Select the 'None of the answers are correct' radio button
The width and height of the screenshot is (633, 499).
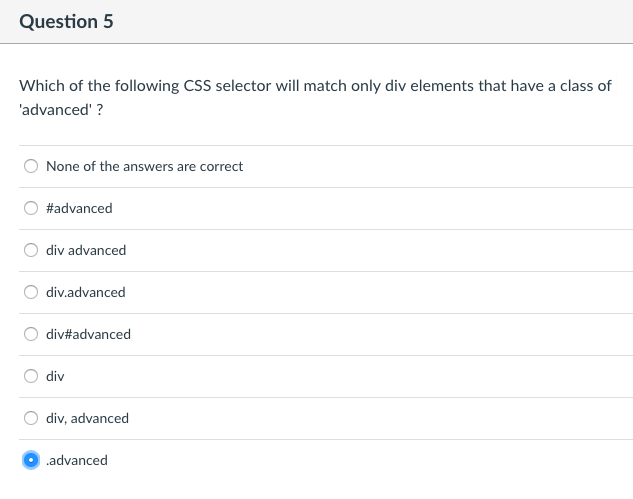(x=32, y=166)
